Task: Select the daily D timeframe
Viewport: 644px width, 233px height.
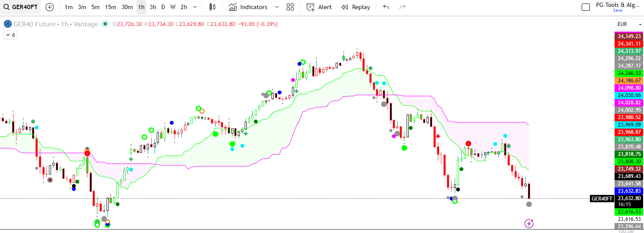Action: (163, 7)
